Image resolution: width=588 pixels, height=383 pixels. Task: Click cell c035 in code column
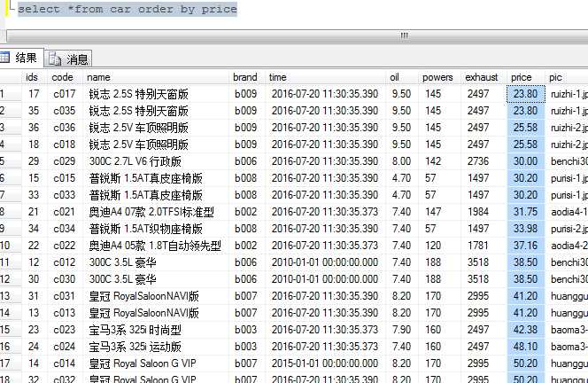pos(64,111)
